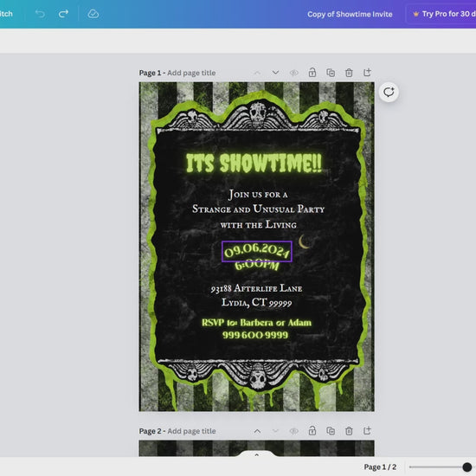Click the redo arrow icon
The image size is (476, 476).
tap(63, 14)
